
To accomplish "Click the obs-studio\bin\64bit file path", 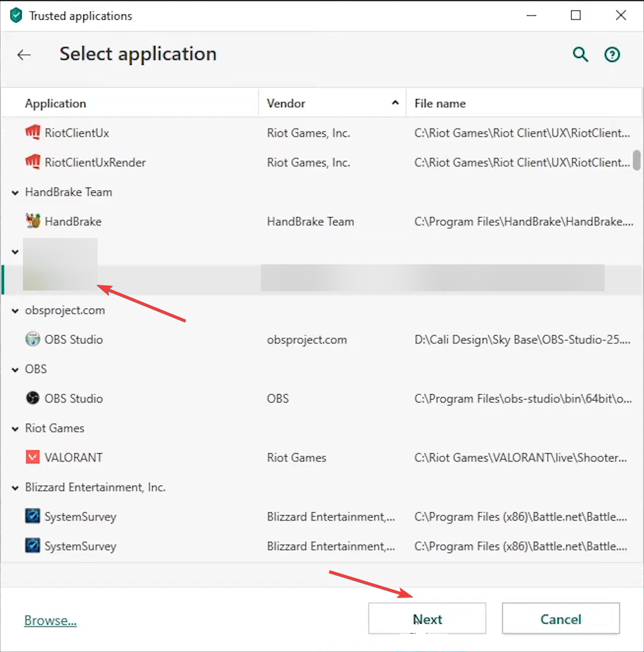I will [523, 399].
